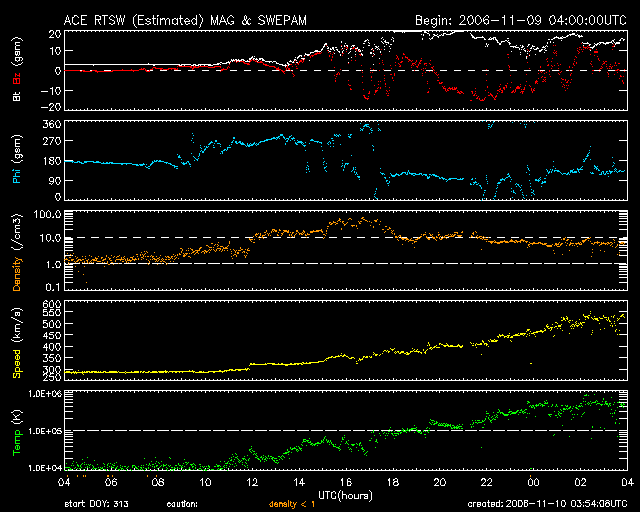640x512 pixels.
Task: Click the "Temp (K)" axis label
Action: pyautogui.click(x=17, y=433)
